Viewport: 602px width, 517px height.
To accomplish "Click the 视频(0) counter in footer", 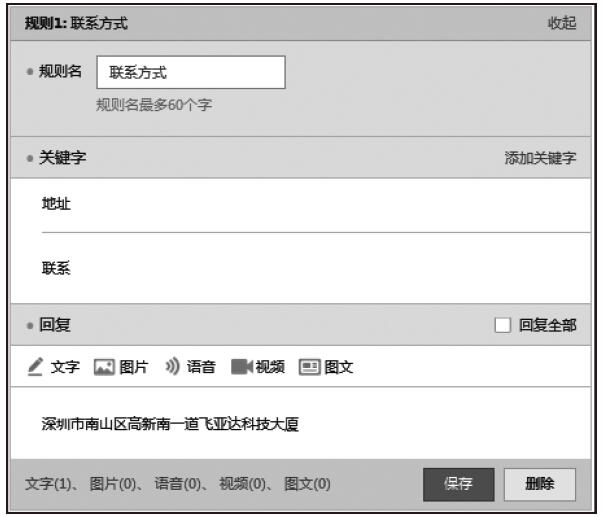I will pos(246,484).
